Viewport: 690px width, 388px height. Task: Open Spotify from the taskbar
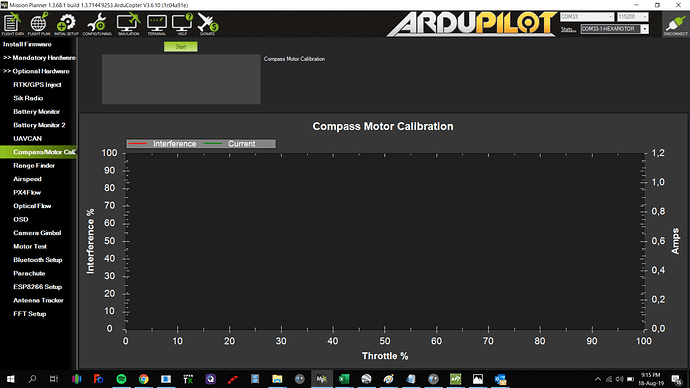point(121,379)
